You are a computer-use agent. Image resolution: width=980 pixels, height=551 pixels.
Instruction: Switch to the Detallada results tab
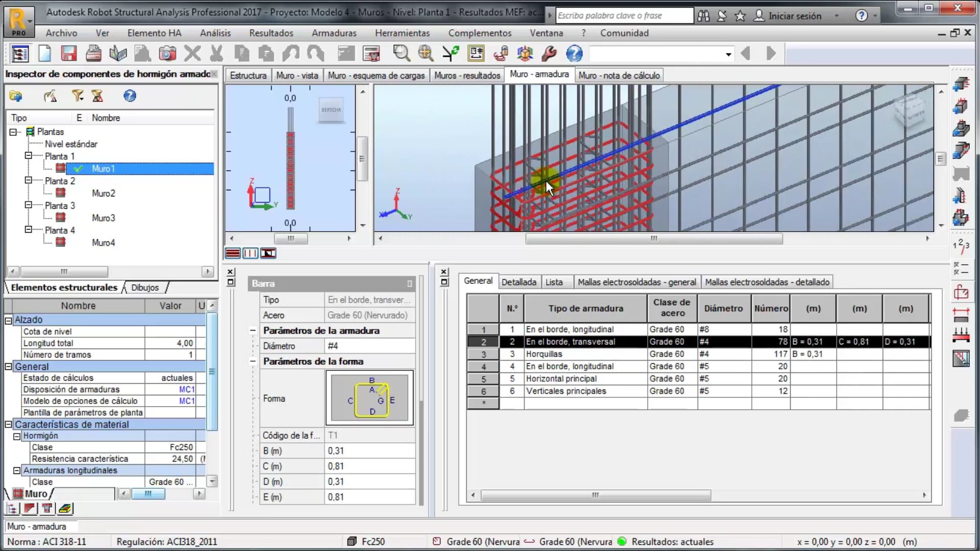click(519, 282)
